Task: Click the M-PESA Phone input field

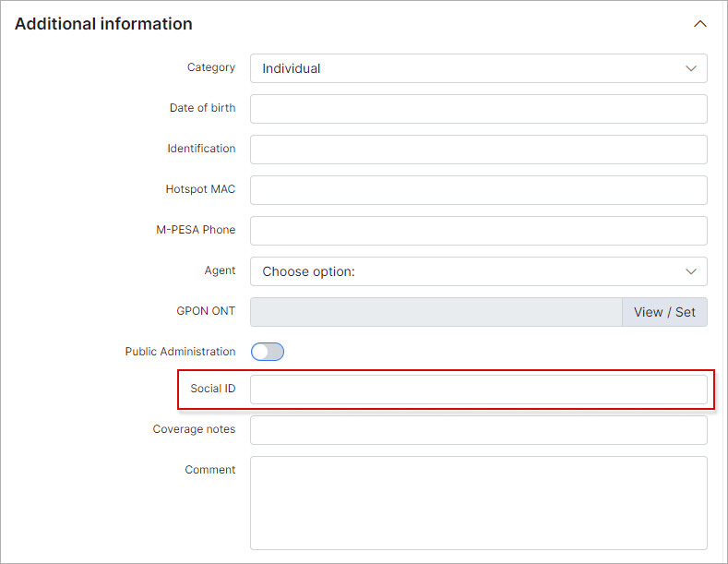Action: 478,231
